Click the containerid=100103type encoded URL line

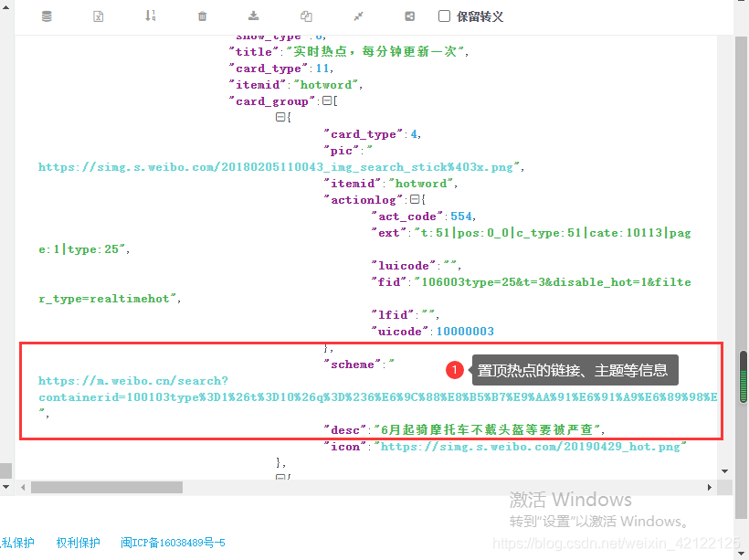(x=378, y=397)
